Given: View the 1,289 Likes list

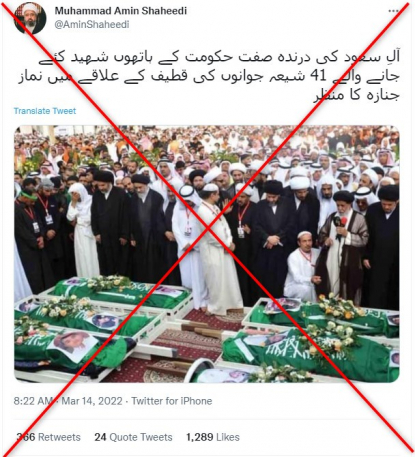Looking at the screenshot, I should [213, 437].
